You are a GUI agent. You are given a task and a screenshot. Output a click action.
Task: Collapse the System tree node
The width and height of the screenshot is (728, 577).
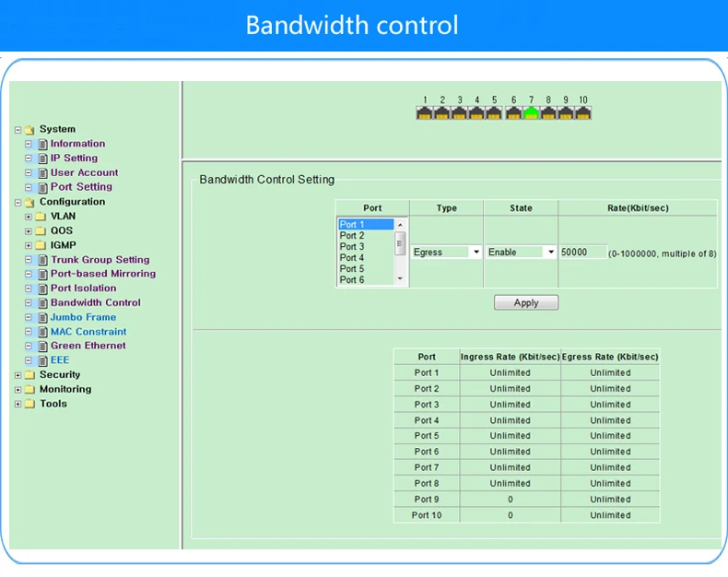point(18,130)
